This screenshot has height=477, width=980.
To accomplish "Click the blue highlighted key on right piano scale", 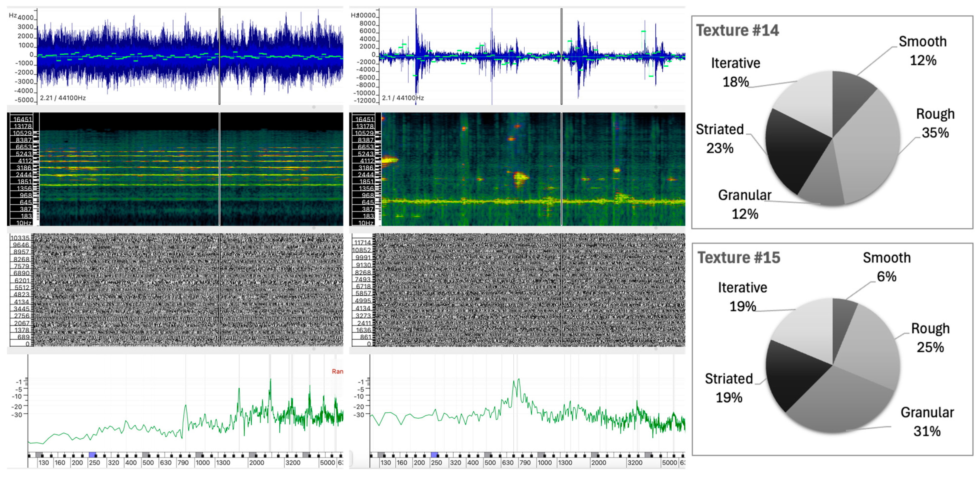I will pyautogui.click(x=434, y=454).
